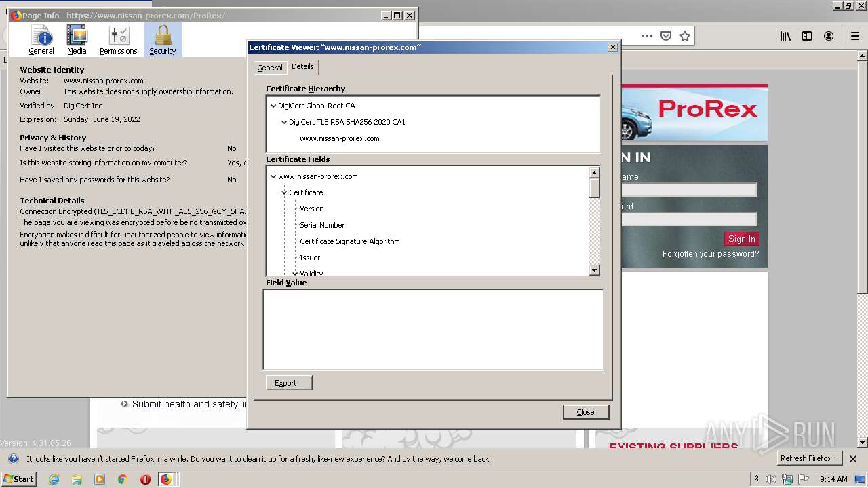Click the ProRex logo banner
Image resolution: width=868 pixels, height=488 pixels.
(x=694, y=113)
